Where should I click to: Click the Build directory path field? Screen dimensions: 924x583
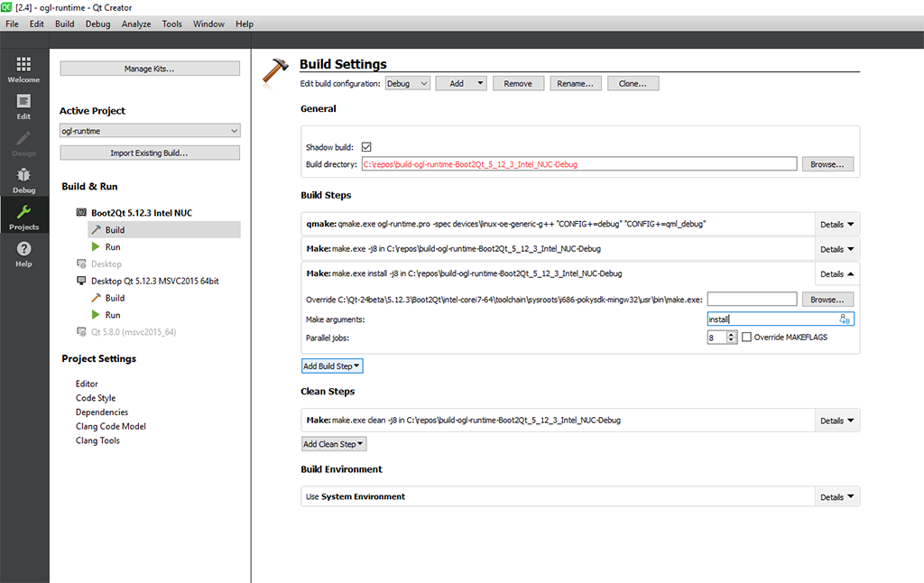click(578, 165)
